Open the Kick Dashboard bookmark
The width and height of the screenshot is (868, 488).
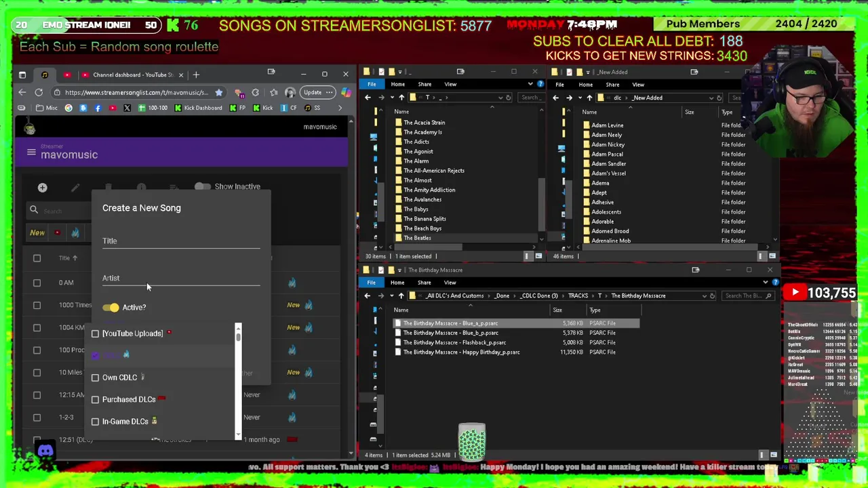199,108
